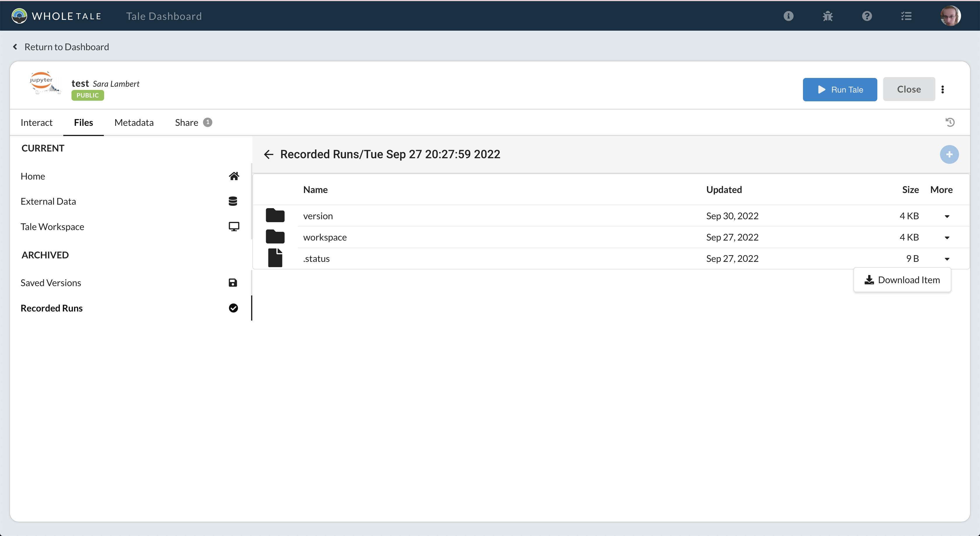Expand options for the version folder

(947, 216)
